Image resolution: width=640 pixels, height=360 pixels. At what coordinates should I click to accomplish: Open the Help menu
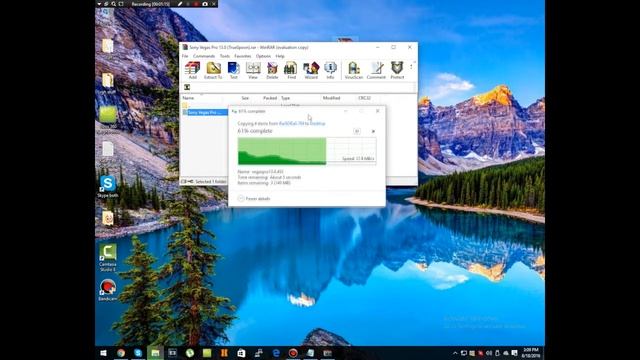[280, 56]
